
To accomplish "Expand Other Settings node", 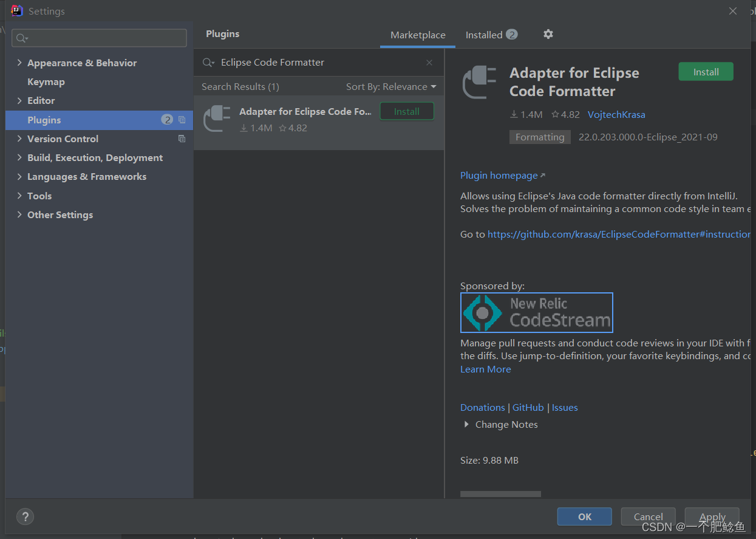I will click(x=19, y=215).
